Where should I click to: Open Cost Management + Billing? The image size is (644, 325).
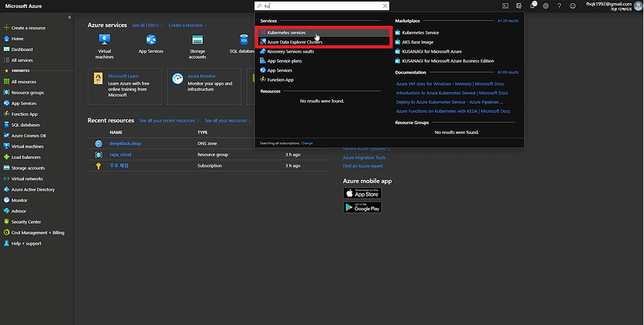(x=34, y=233)
